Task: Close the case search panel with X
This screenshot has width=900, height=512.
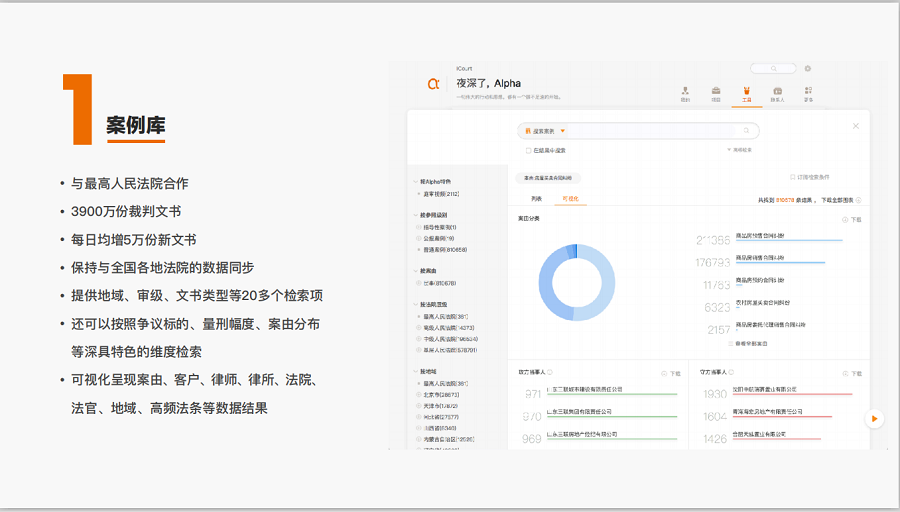Action: click(x=856, y=126)
